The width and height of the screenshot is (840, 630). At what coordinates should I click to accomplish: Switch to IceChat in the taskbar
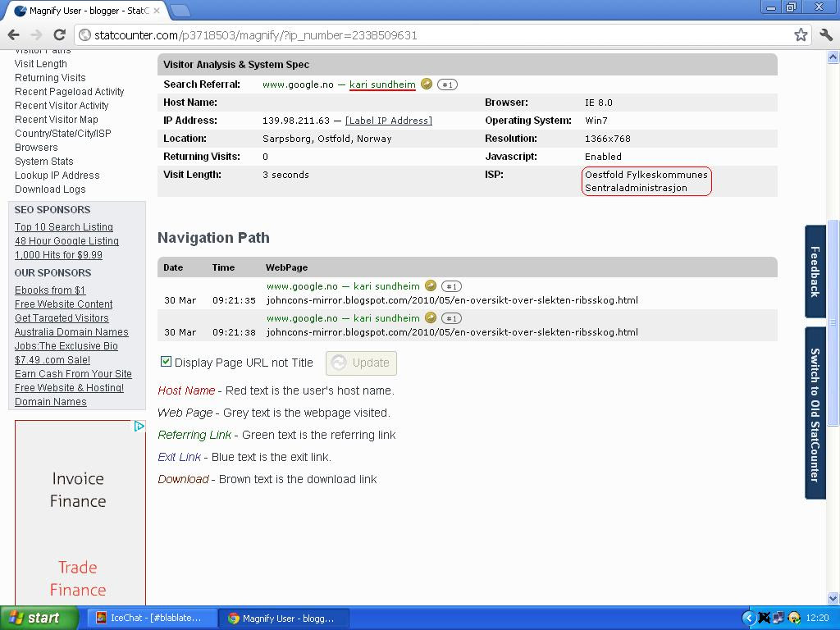151,619
